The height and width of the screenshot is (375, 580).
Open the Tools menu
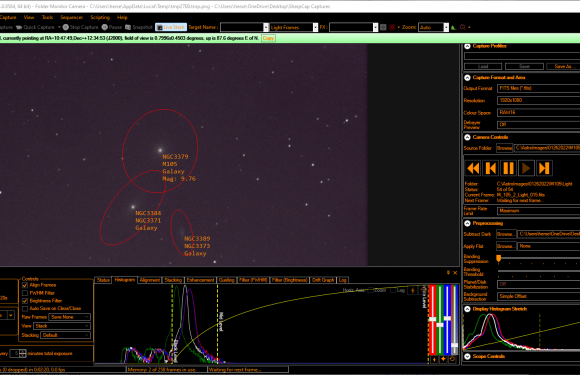(x=47, y=17)
